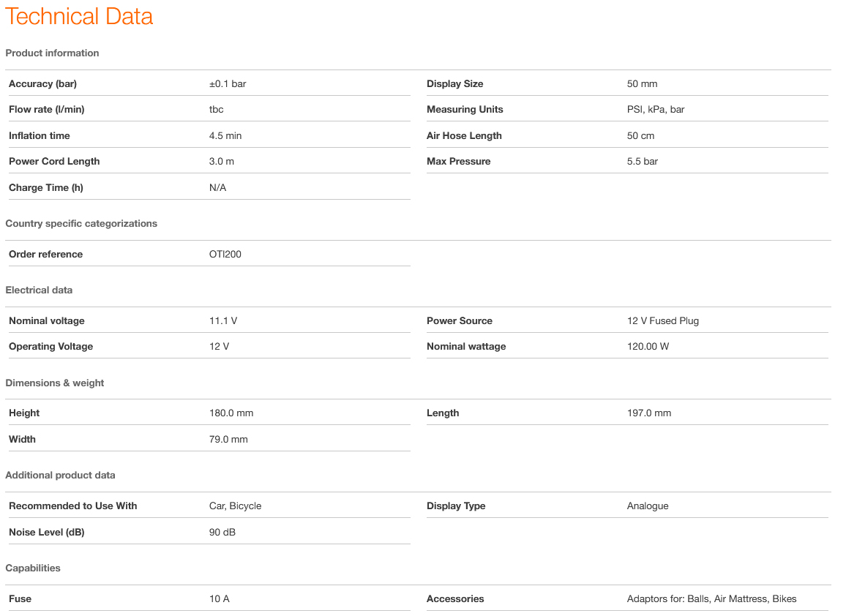Viewport: 846px width, 616px height.
Task: Select the PSI, kPa, bar value
Action: coord(656,110)
